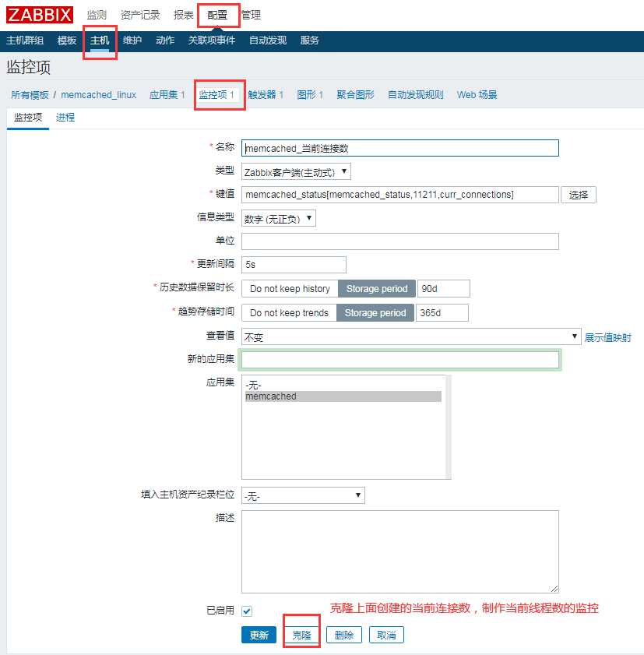Viewport: 644px width, 655px height.
Task: Focus the 单位 input field
Action: click(400, 241)
